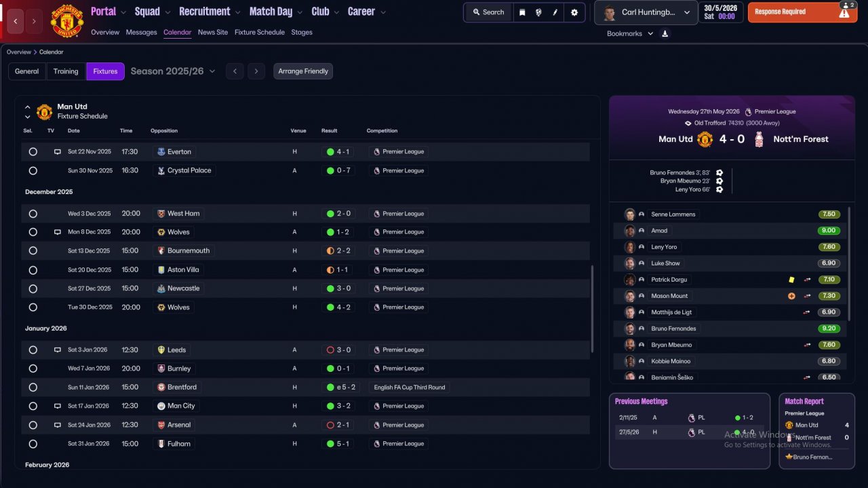The height and width of the screenshot is (488, 868).
Task: Click the Search button
Action: coord(488,12)
